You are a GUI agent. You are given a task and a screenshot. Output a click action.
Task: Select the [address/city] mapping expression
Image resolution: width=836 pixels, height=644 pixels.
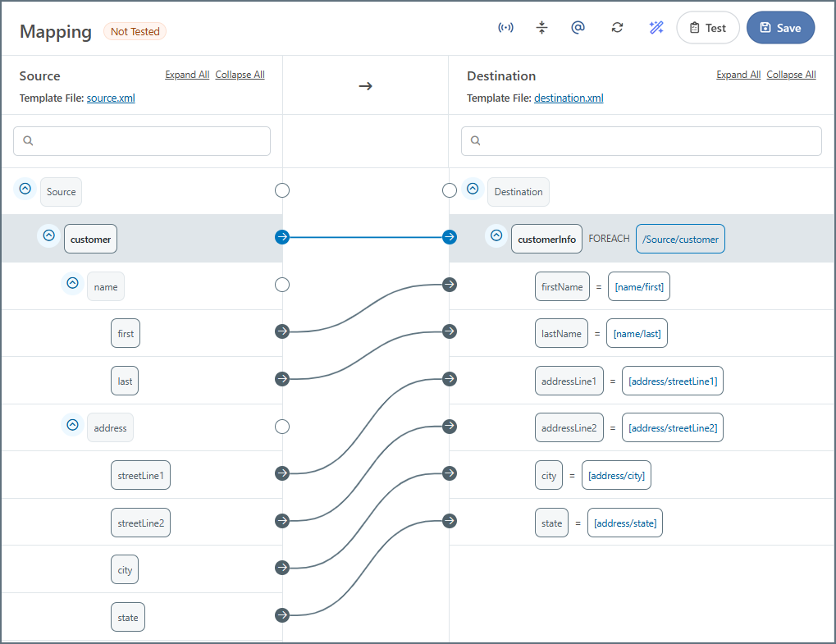click(616, 476)
